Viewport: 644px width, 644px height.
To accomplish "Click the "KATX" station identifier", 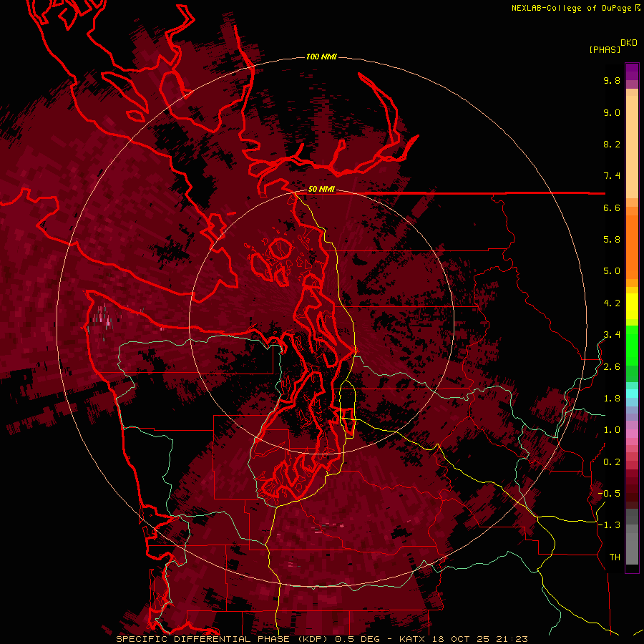I will 413,639.
